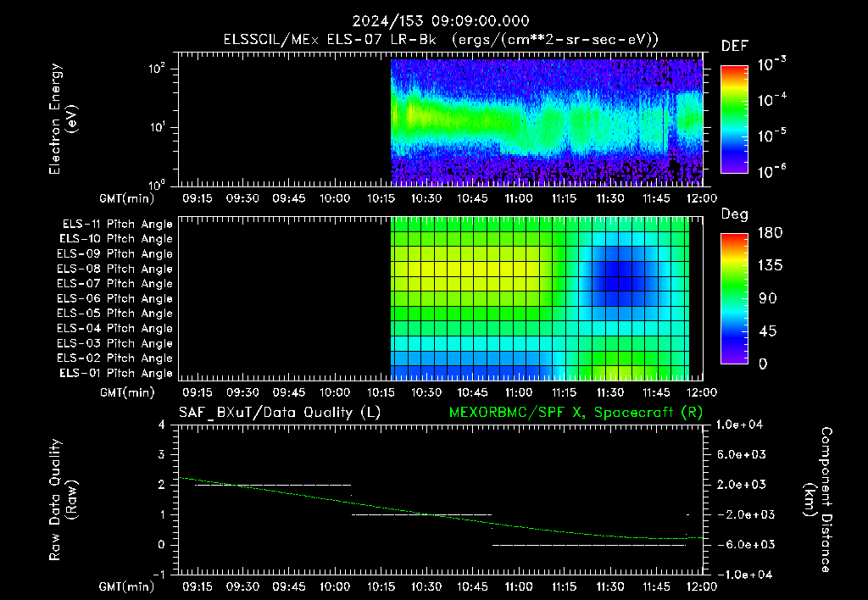This screenshot has height=600, width=868.
Task: Click the green spacecraft orbit curve
Action: click(440, 515)
